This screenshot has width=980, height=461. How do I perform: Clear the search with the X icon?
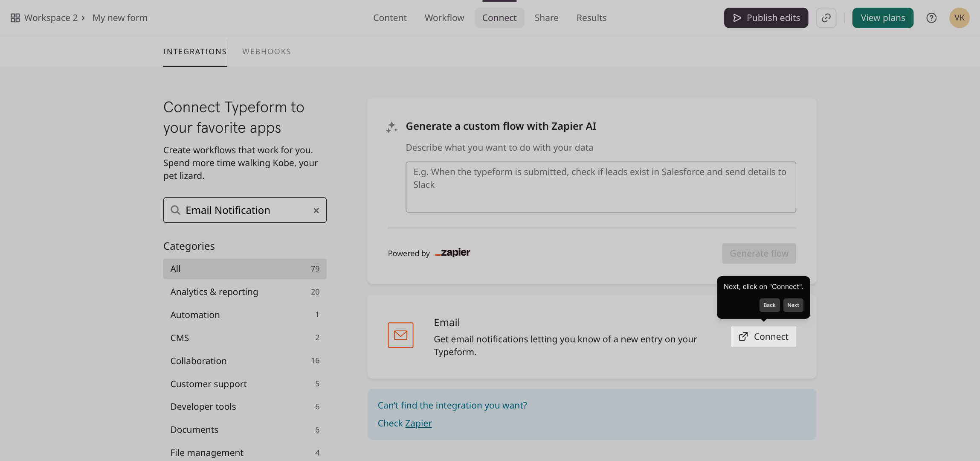pos(316,210)
